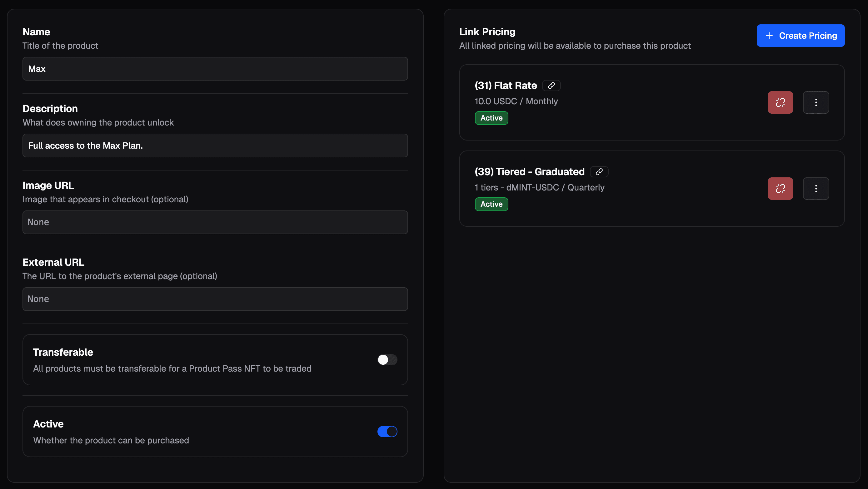Unlink the Tiered - Graduated pricing

(781, 189)
